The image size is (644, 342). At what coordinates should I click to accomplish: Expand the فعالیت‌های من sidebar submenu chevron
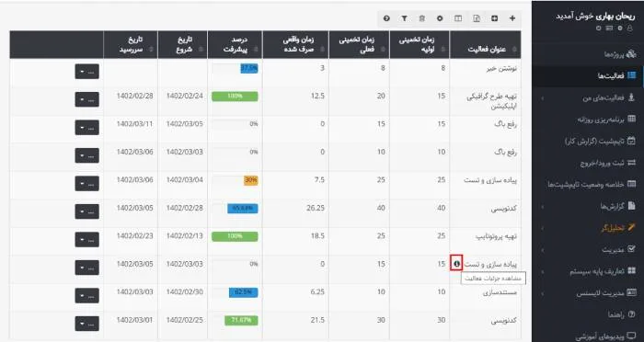[543, 97]
